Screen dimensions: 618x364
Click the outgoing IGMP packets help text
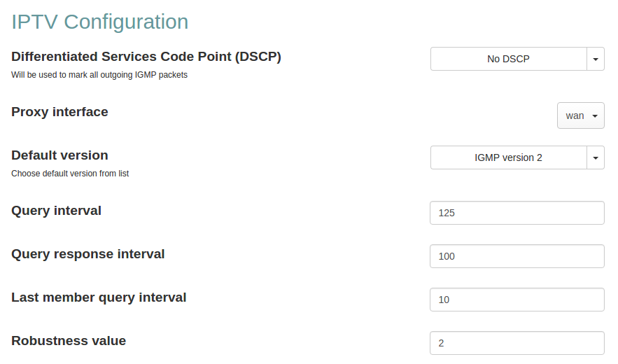coord(99,75)
